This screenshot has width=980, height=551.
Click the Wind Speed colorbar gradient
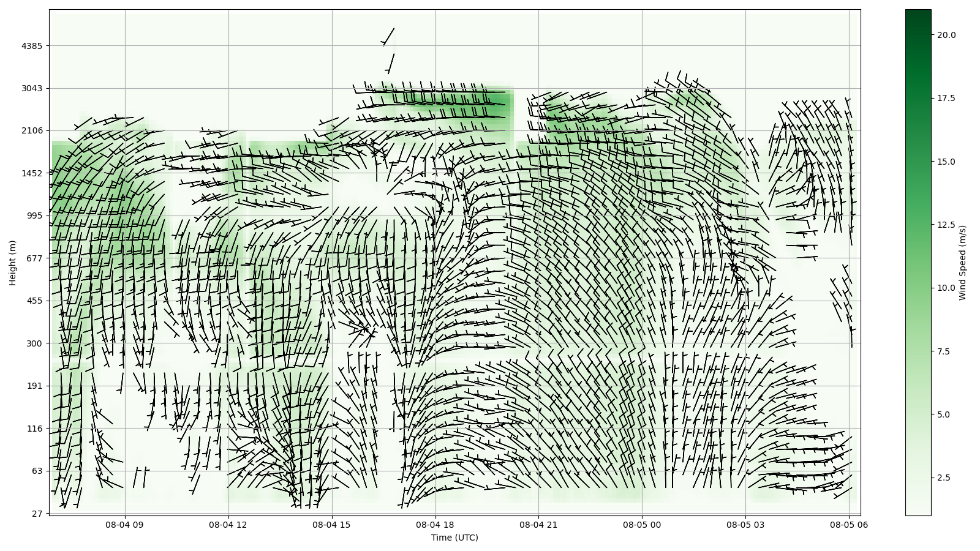coord(918,262)
